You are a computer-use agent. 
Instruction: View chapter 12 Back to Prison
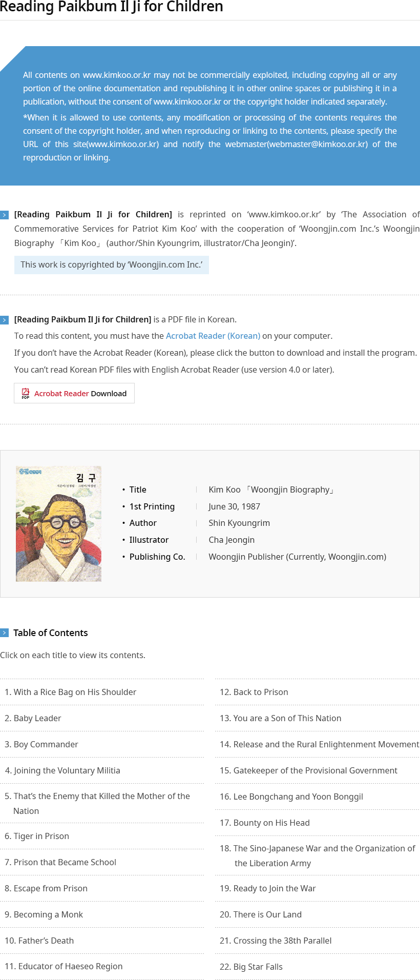point(254,692)
